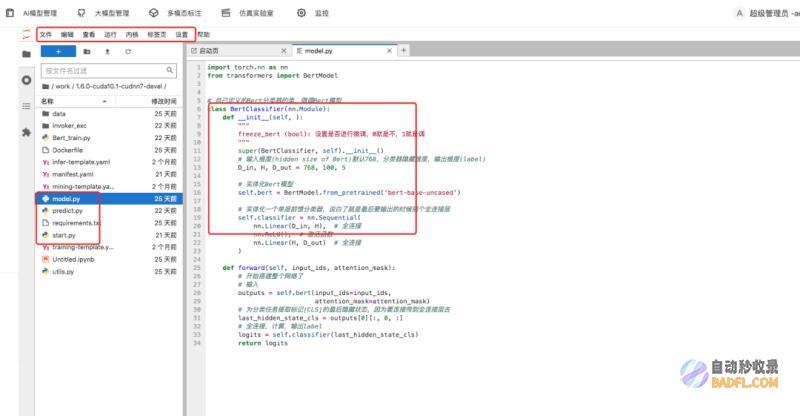Go to 多模态标注 in the top navigation

(x=184, y=13)
